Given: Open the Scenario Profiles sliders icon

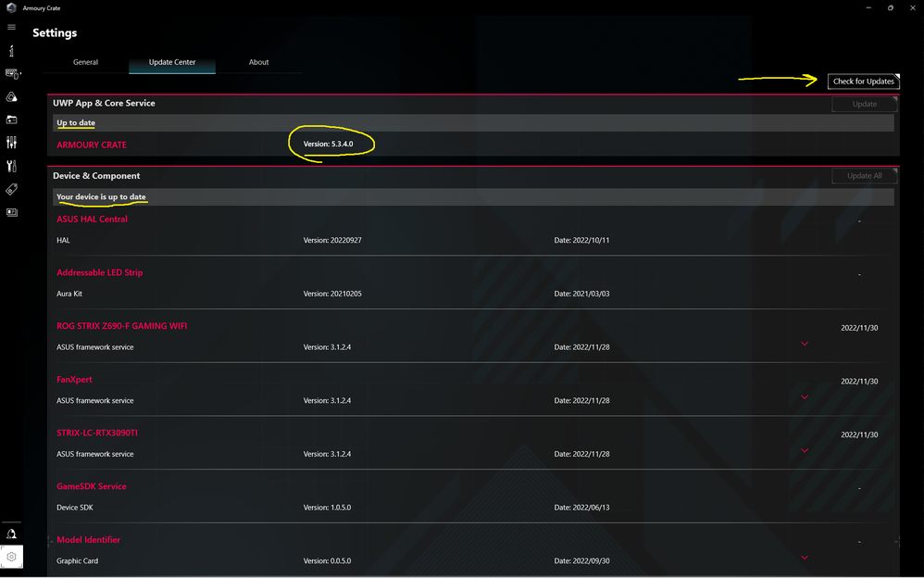Looking at the screenshot, I should pyautogui.click(x=11, y=142).
